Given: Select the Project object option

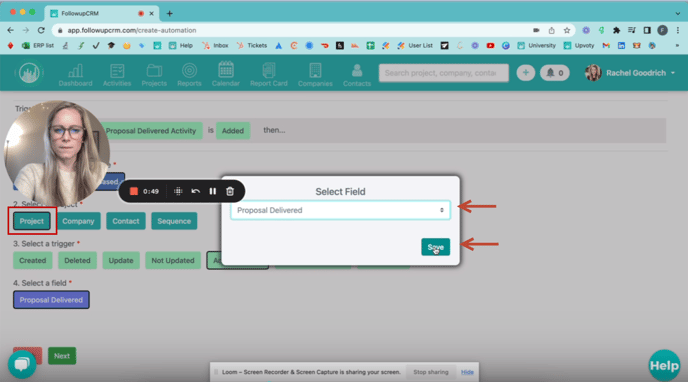Looking at the screenshot, I should 32,221.
